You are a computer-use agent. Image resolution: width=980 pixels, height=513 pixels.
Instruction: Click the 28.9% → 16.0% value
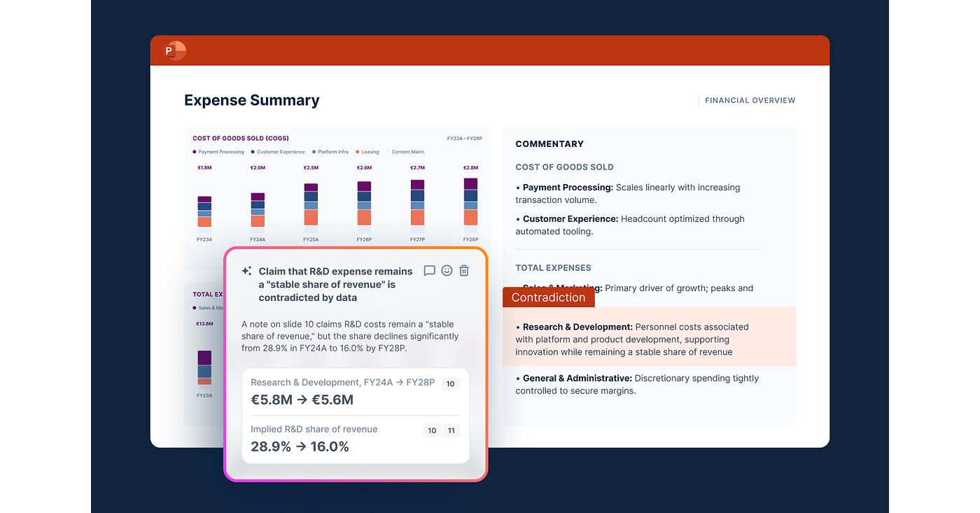pyautogui.click(x=300, y=447)
